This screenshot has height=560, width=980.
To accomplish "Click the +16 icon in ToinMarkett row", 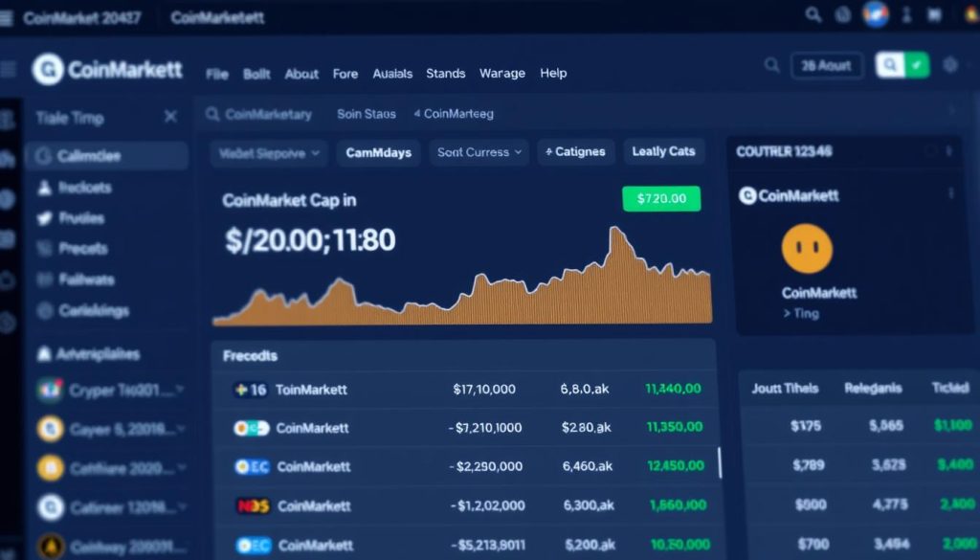I will tap(250, 390).
